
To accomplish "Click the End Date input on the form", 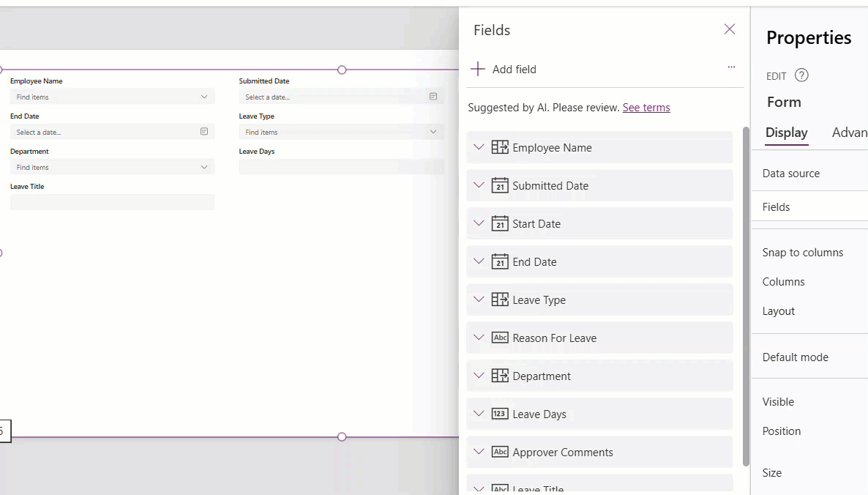I will coord(113,132).
